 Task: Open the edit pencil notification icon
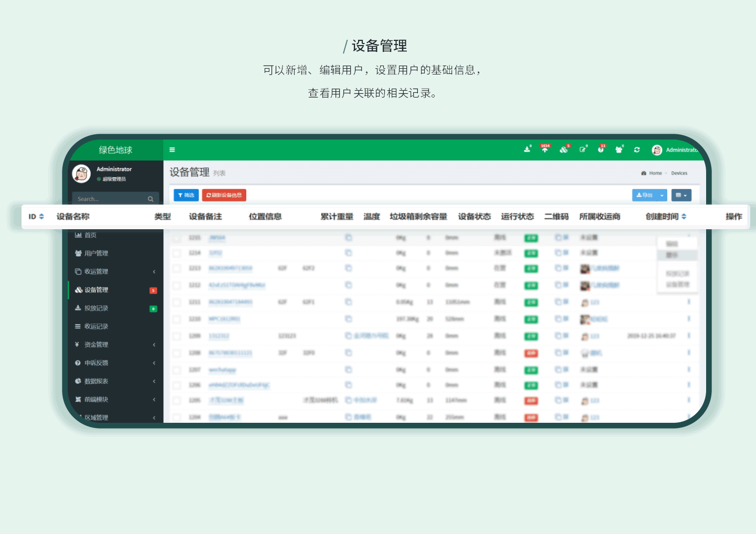coord(583,149)
